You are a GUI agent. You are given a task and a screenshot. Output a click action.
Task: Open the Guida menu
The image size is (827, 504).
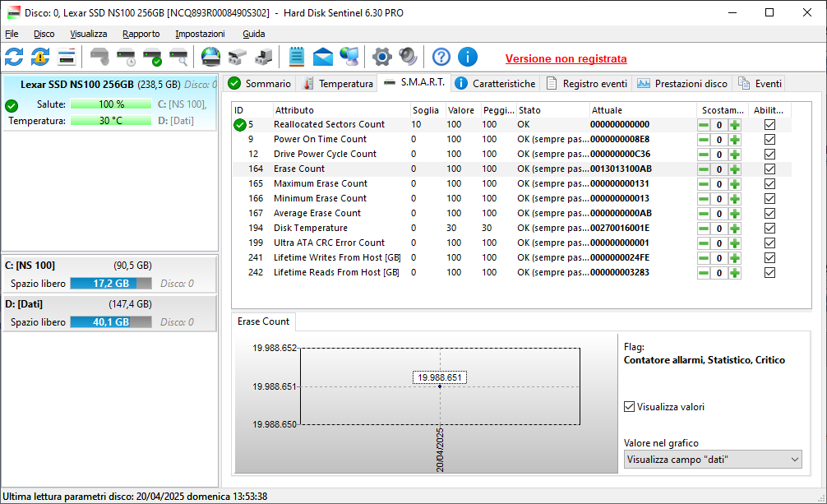(x=254, y=34)
